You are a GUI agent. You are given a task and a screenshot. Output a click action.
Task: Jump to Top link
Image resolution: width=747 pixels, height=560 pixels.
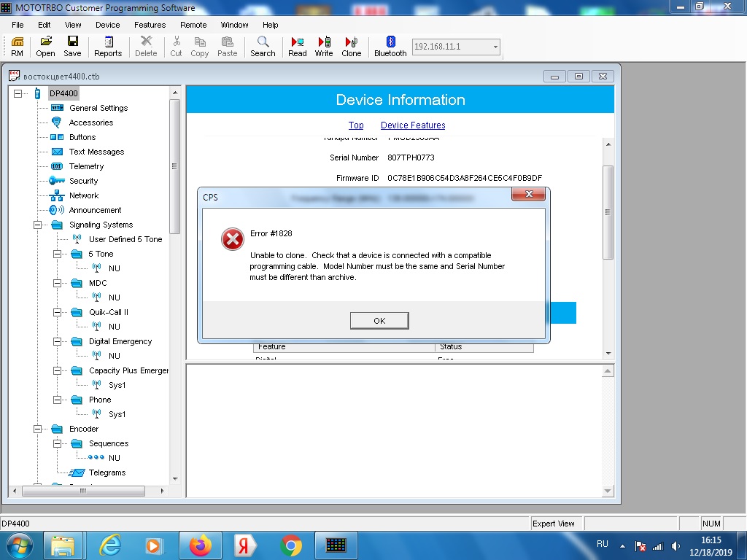point(356,125)
